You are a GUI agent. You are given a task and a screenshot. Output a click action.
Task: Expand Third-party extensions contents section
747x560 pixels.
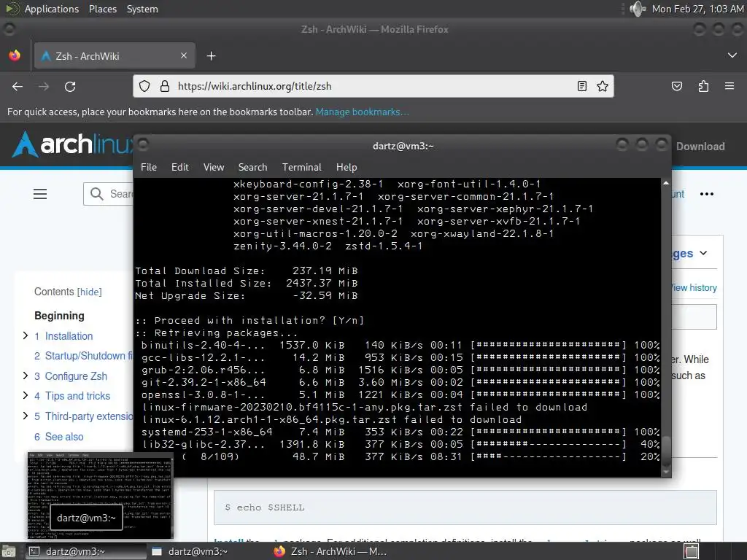click(26, 416)
